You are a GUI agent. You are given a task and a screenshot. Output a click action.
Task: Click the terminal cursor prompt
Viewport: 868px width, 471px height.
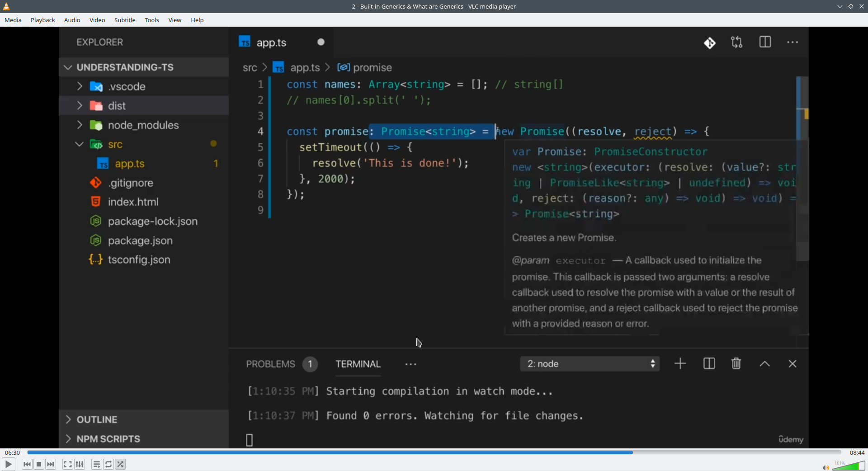[x=250, y=440]
